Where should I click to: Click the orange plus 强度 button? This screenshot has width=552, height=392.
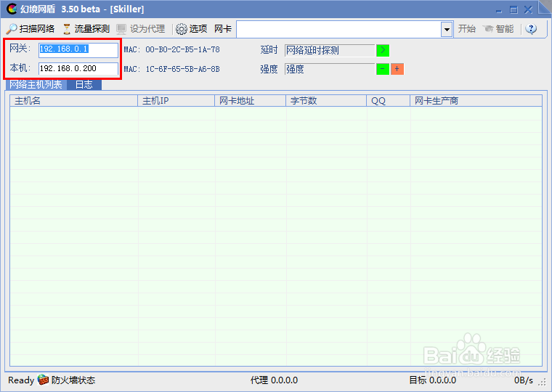click(397, 69)
